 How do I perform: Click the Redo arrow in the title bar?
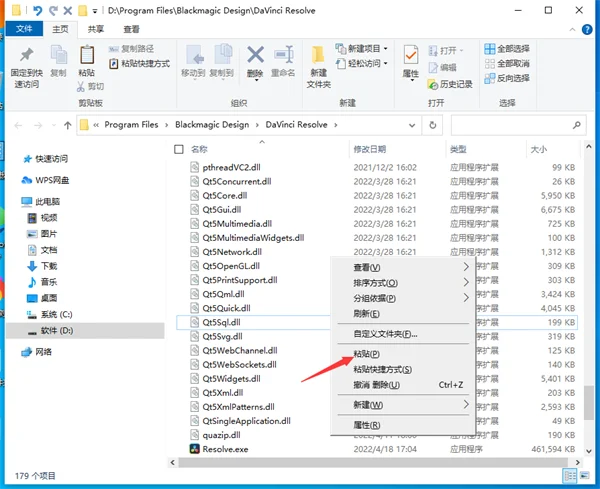53,10
